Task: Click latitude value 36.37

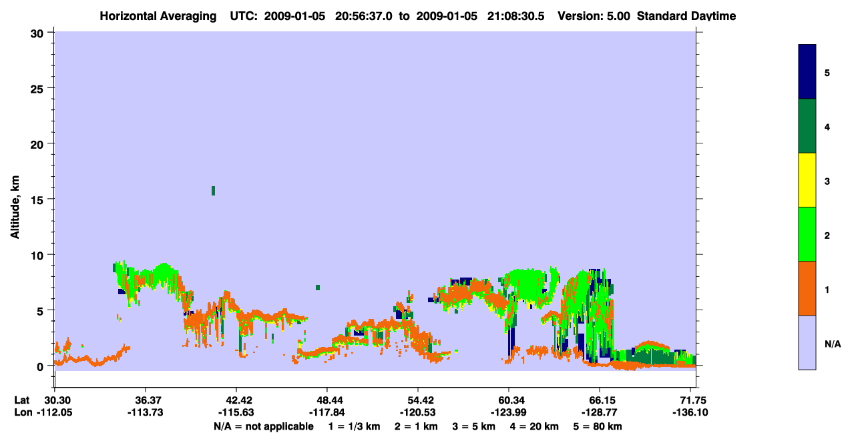Action: [x=145, y=400]
